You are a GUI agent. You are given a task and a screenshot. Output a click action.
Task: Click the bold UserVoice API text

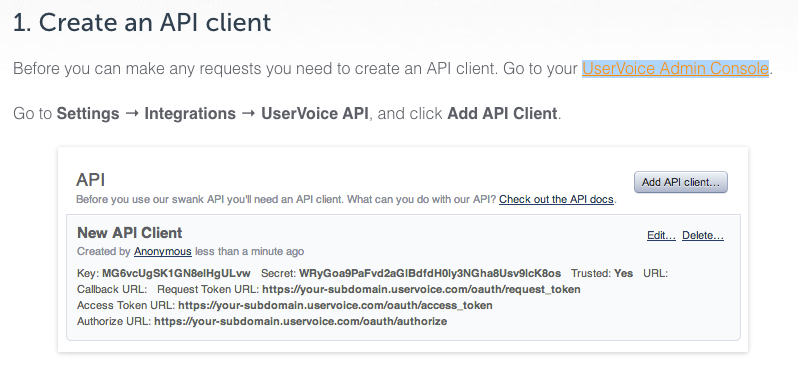315,113
